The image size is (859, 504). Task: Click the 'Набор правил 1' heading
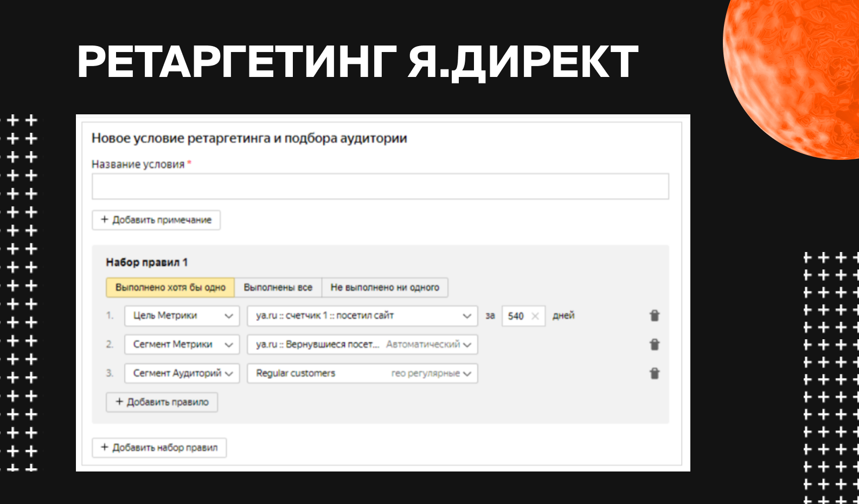pos(147,262)
